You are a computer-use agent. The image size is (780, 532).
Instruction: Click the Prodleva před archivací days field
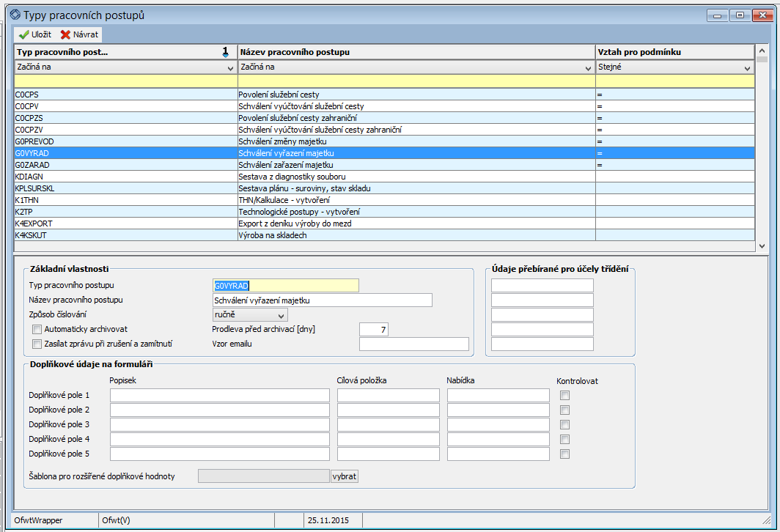pos(374,330)
